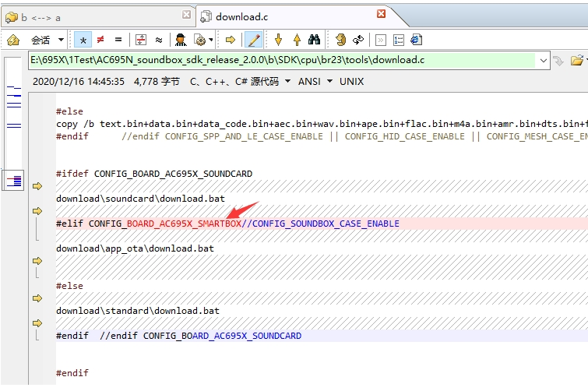Click copy arrow below the #else line
This screenshot has width=588, height=391.
pyautogui.click(x=37, y=298)
